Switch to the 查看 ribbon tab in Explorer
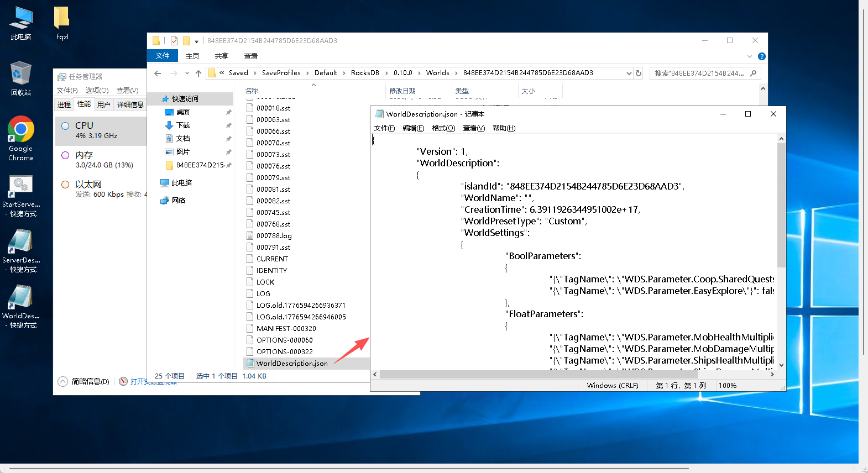 tap(250, 56)
